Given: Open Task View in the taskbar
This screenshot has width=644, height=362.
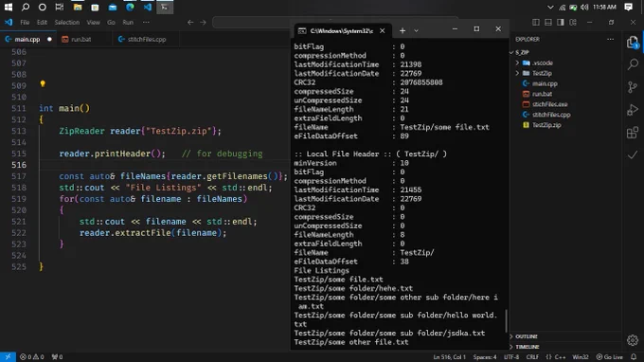Looking at the screenshot, I should click(60, 7).
